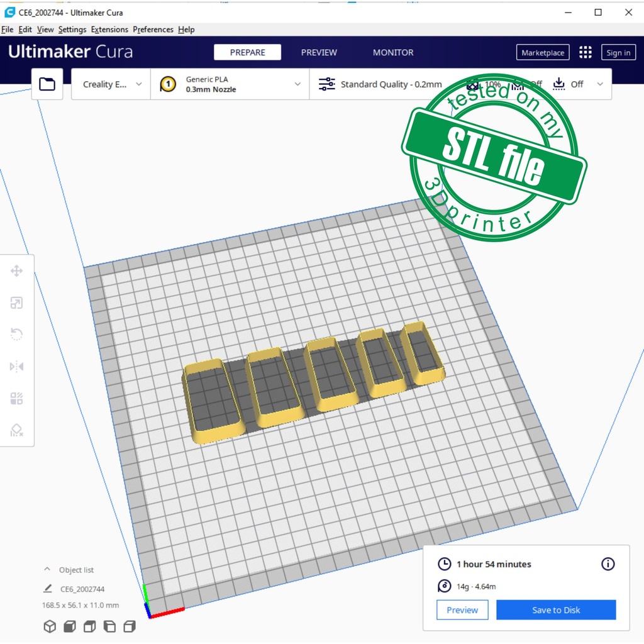Open the View menu
This screenshot has height=644, width=644.
click(45, 30)
